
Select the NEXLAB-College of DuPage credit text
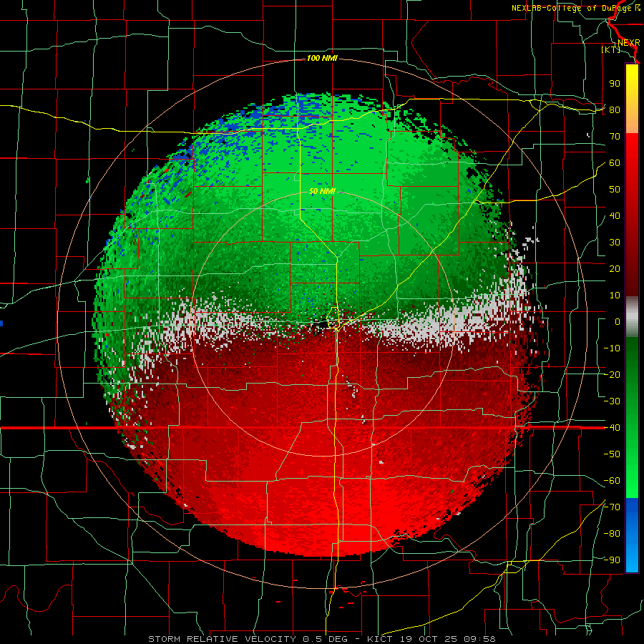pos(575,8)
